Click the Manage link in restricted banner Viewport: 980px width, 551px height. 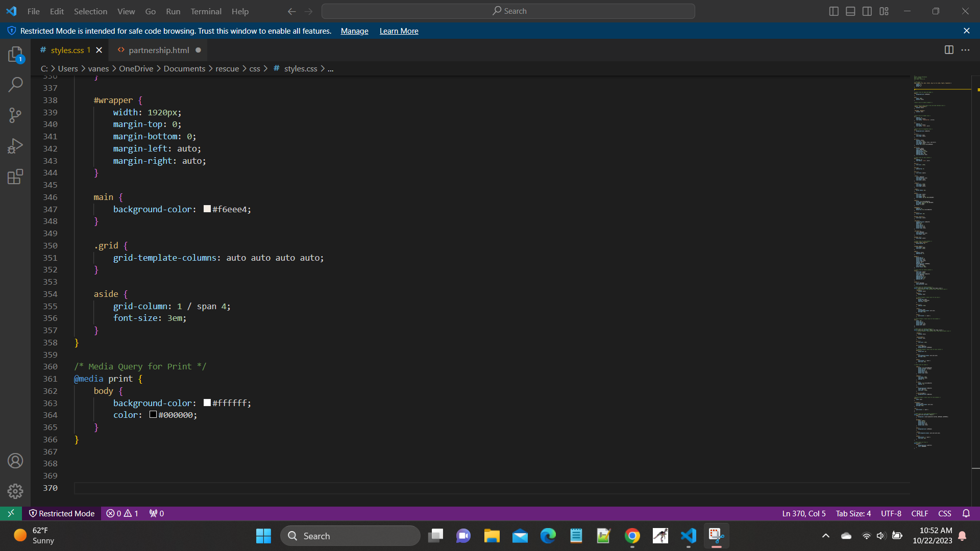pyautogui.click(x=354, y=31)
